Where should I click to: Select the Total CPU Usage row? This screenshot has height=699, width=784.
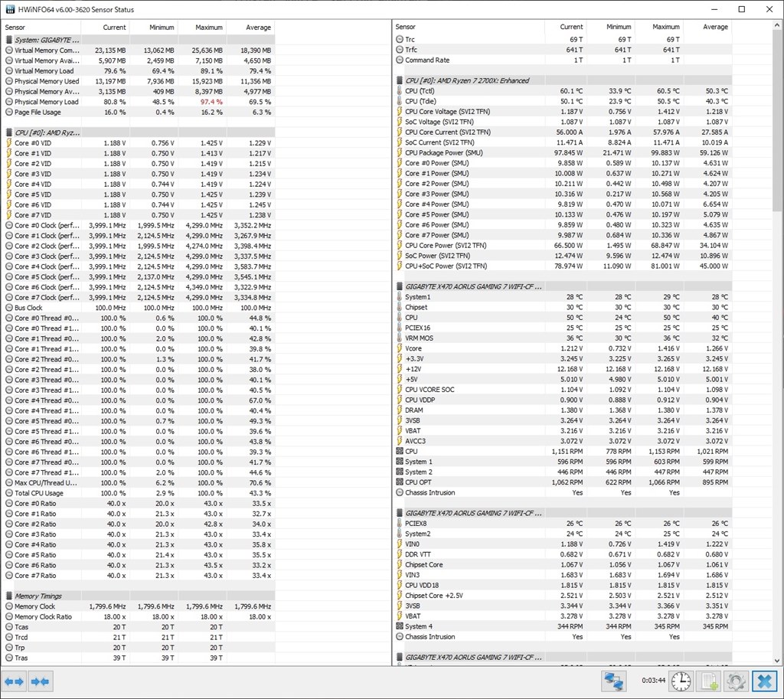(x=44, y=493)
